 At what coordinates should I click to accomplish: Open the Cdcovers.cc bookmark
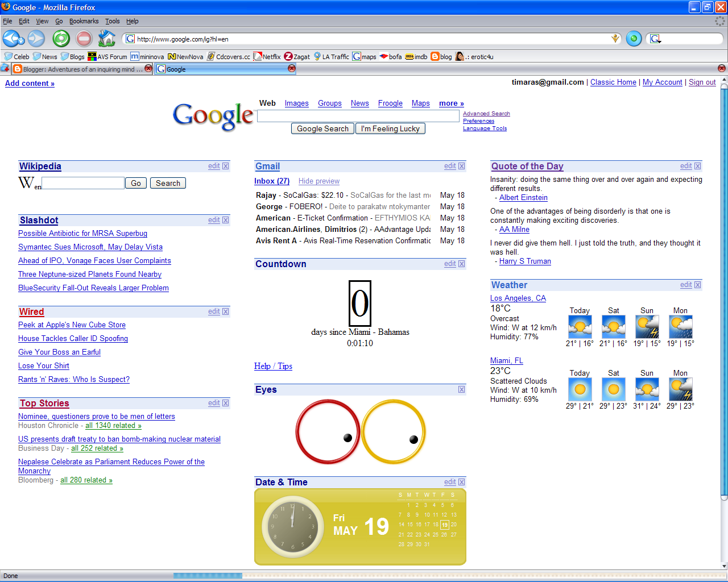[229, 56]
